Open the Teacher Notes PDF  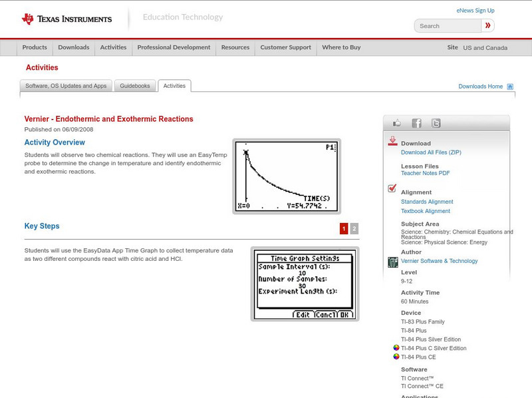point(425,173)
